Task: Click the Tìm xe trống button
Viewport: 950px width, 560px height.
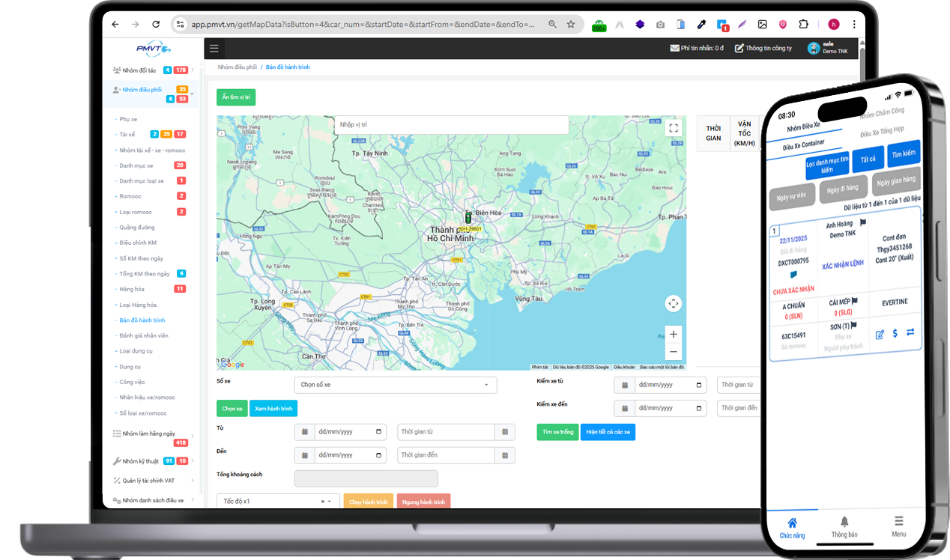Action: (557, 432)
